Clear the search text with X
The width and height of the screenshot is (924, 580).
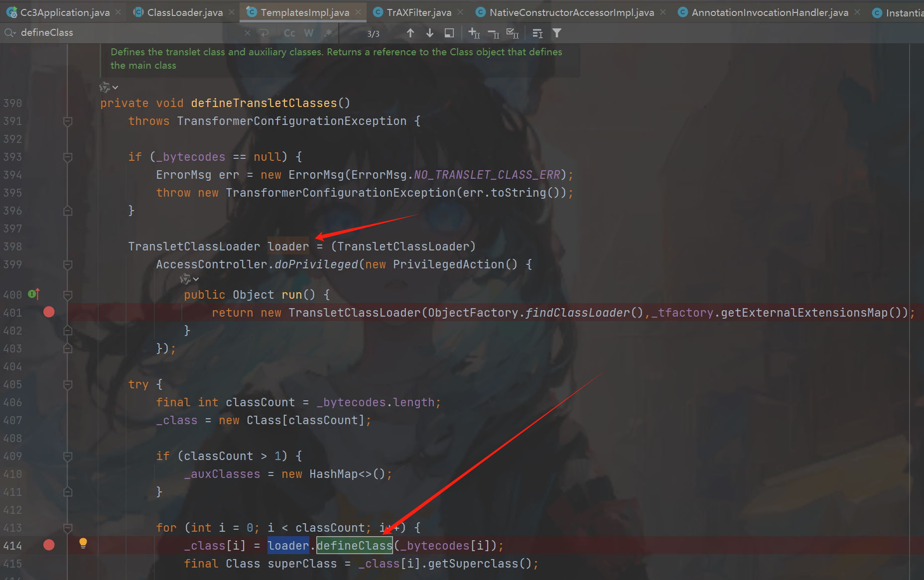pos(248,33)
